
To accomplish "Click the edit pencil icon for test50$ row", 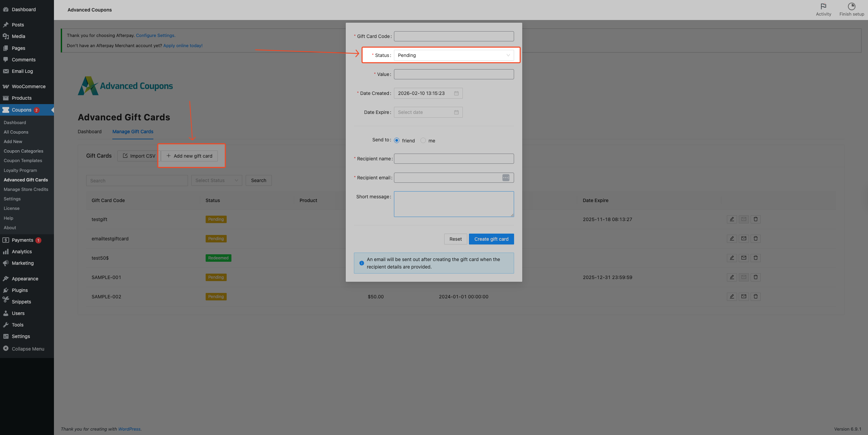I will pyautogui.click(x=732, y=258).
